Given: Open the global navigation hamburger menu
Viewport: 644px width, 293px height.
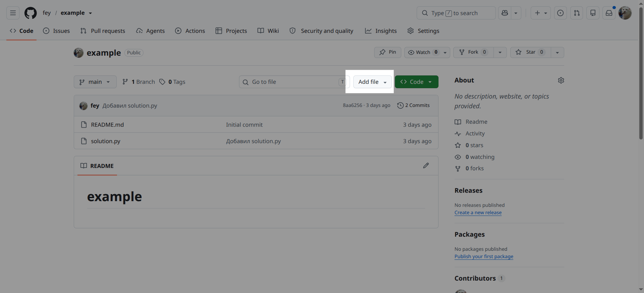Looking at the screenshot, I should pos(13,13).
